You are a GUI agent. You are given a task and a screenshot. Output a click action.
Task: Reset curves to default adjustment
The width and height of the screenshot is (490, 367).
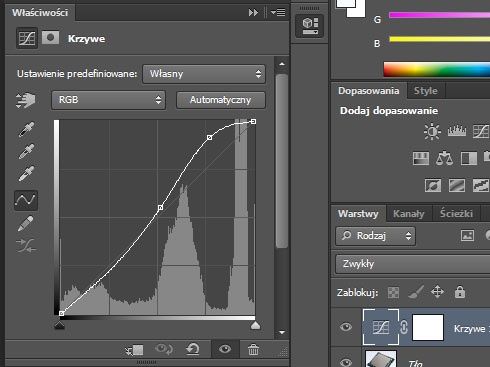[193, 349]
